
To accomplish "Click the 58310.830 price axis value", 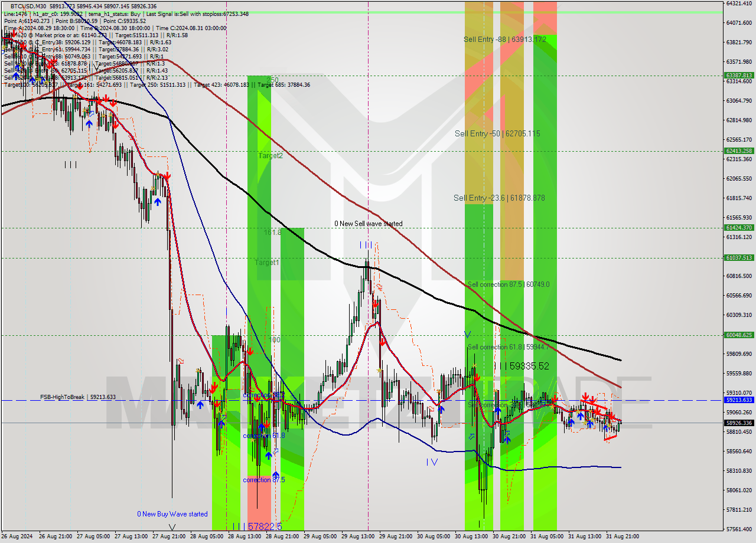I will pos(738,471).
